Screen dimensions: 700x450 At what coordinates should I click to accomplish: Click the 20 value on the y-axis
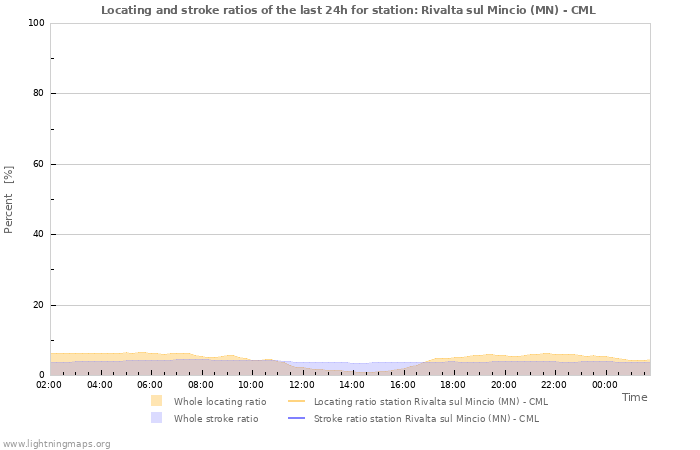38,305
